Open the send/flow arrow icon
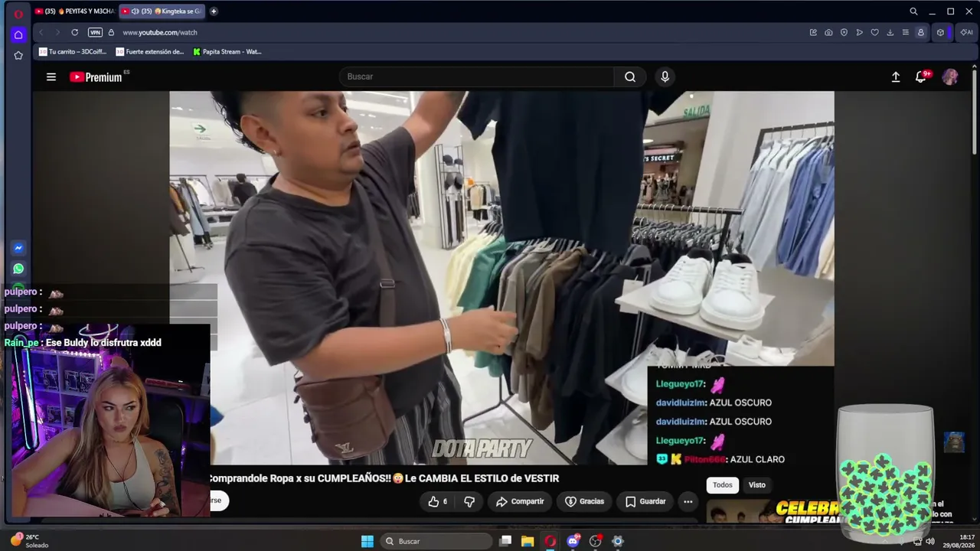The height and width of the screenshot is (551, 980). coord(859,32)
